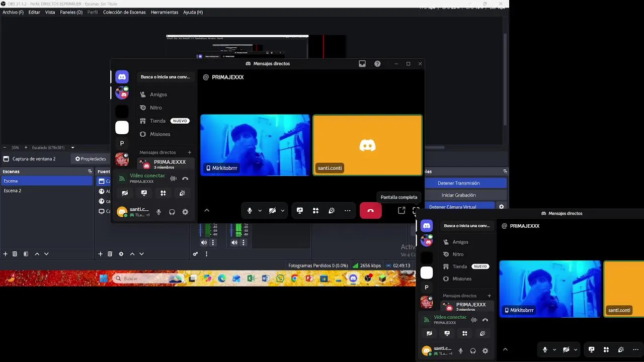Screen dimensions: 644x362
Task: Open the Discord help question mark icon
Action: 377,64
